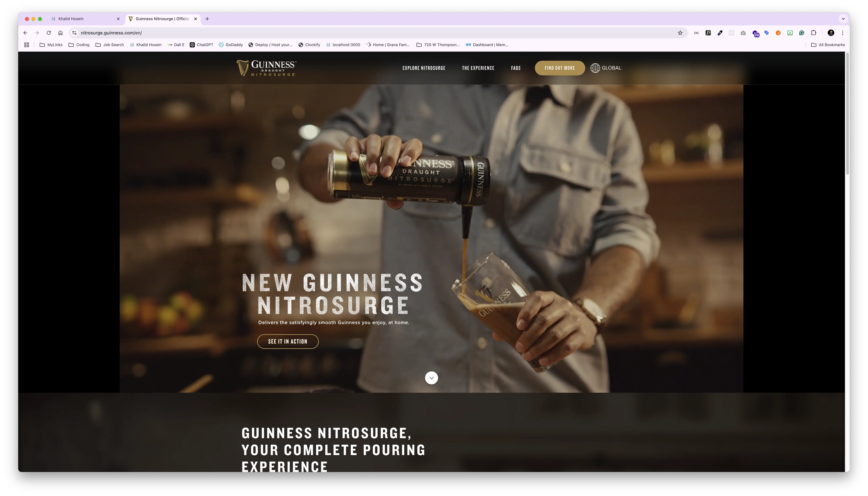This screenshot has height=496, width=868.
Task: Click the globe icon next to GLOBAL
Action: [x=595, y=68]
